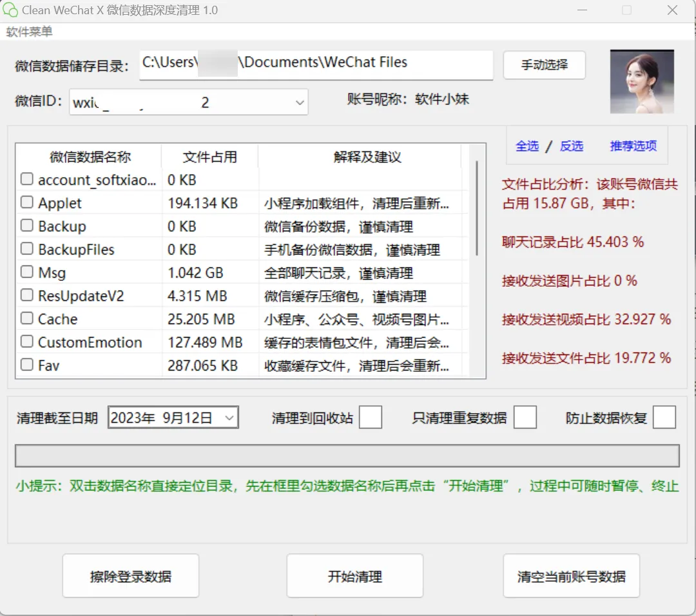Check the Backup row checkbox

pyautogui.click(x=27, y=225)
